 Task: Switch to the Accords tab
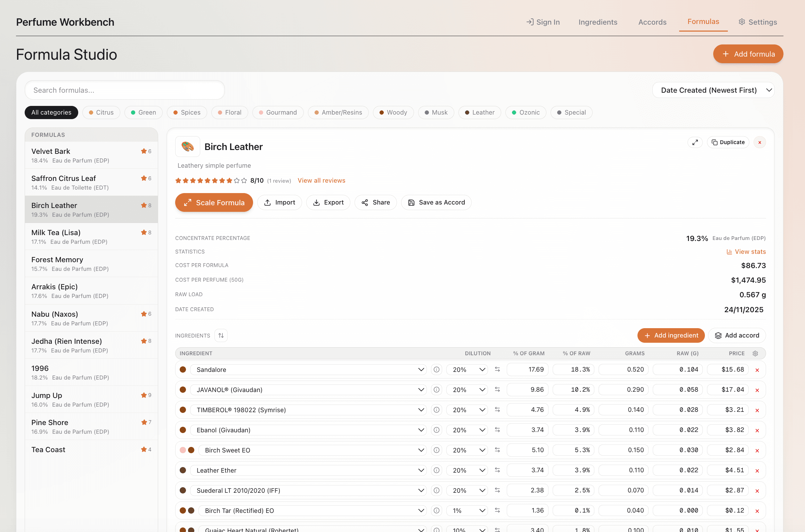tap(652, 22)
